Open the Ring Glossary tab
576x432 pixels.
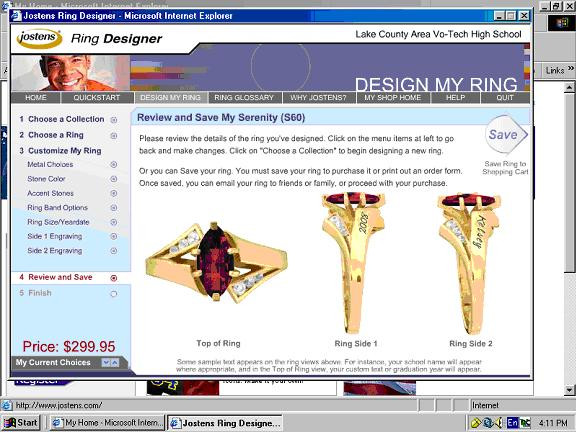[244, 98]
